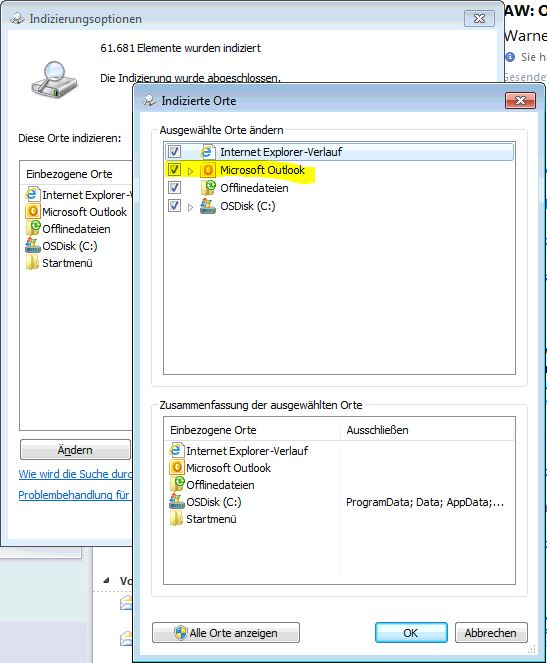The image size is (547, 663).
Task: Click the Offlinedateien icon in Indizierungsoptionen list
Action: tap(33, 228)
